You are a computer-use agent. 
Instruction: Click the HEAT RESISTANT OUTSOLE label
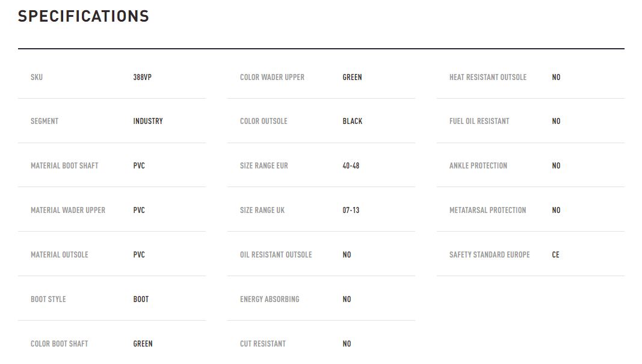coord(487,77)
